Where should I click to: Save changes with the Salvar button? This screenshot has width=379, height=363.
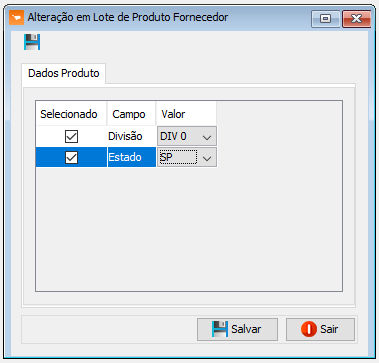[237, 329]
